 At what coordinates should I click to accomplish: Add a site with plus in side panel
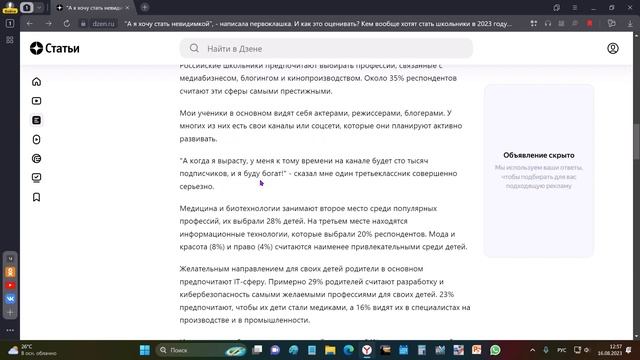tap(11, 313)
